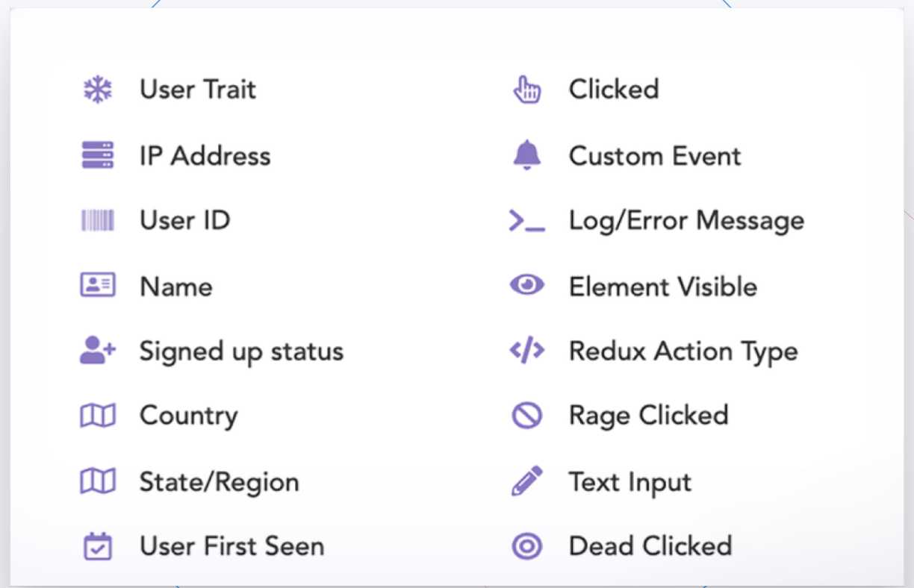Toggle the eye icon for Element Visible
This screenshot has height=588, width=914.
pyautogui.click(x=527, y=285)
